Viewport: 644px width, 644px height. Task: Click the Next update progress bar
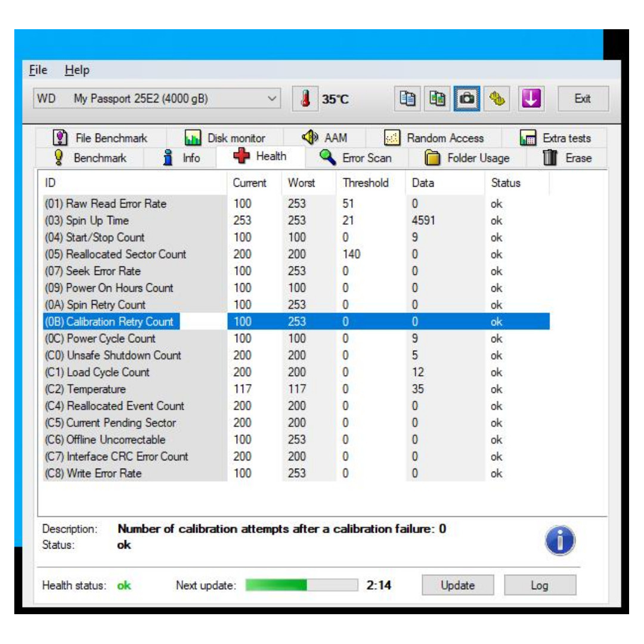(302, 586)
